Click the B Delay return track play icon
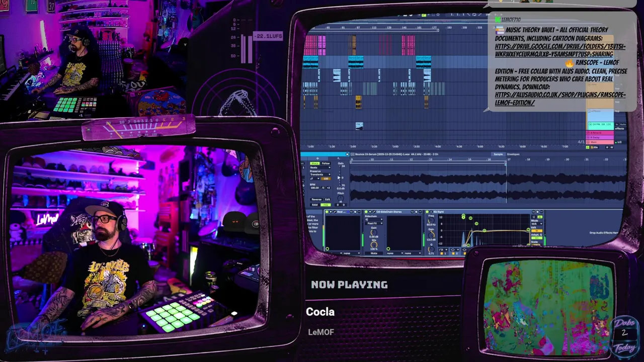This screenshot has width=644, height=362. 588,137
